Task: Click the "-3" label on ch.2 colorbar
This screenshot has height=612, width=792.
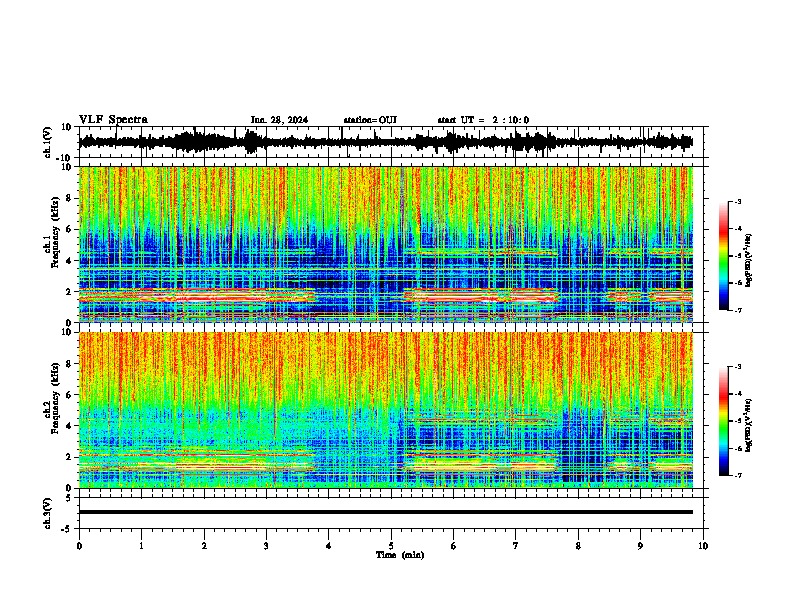Action: (738, 367)
